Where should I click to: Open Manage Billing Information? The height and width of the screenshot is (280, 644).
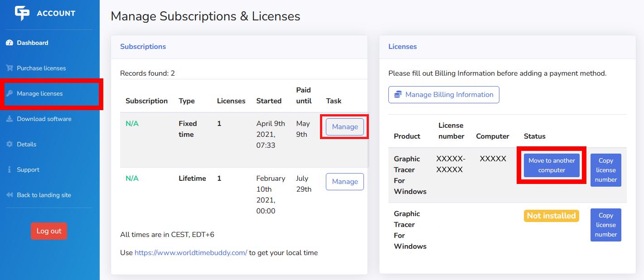pyautogui.click(x=444, y=95)
